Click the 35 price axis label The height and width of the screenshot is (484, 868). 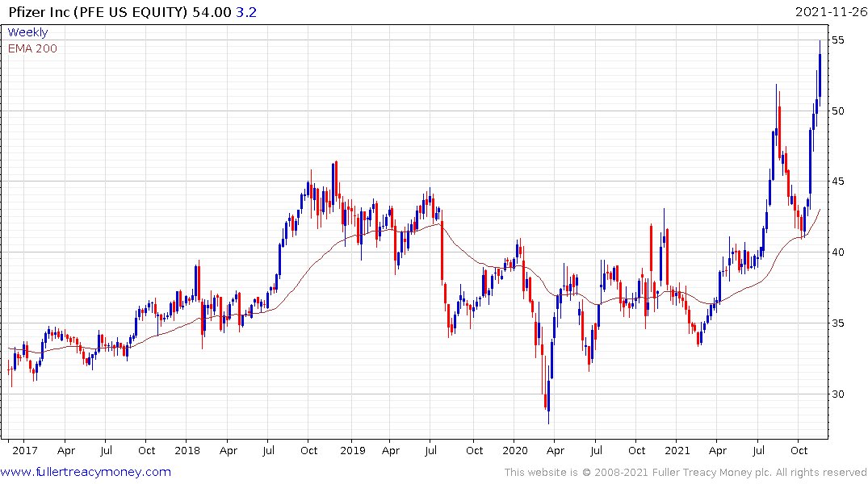tap(837, 323)
